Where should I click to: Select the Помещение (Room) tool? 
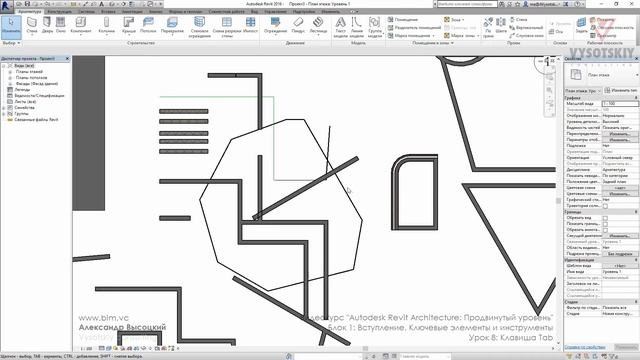[x=403, y=20]
